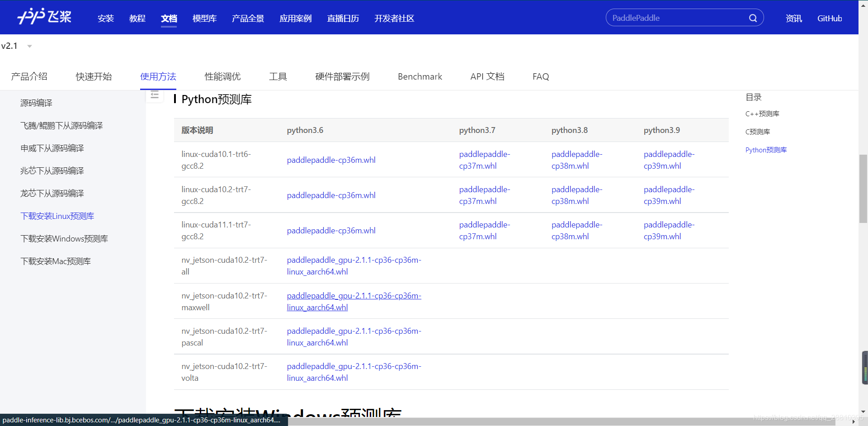Select the 使用方法 tab
This screenshot has width=868, height=426.
(158, 76)
